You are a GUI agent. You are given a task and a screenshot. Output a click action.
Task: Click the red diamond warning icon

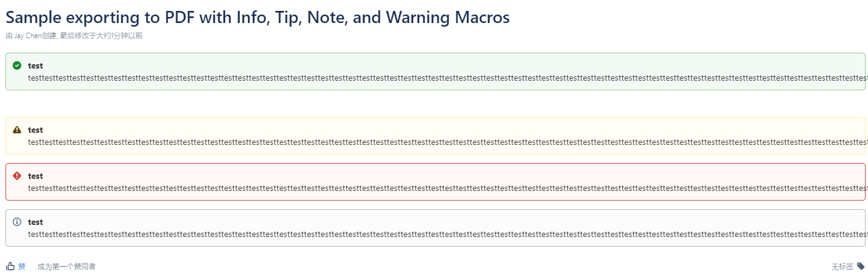[17, 176]
